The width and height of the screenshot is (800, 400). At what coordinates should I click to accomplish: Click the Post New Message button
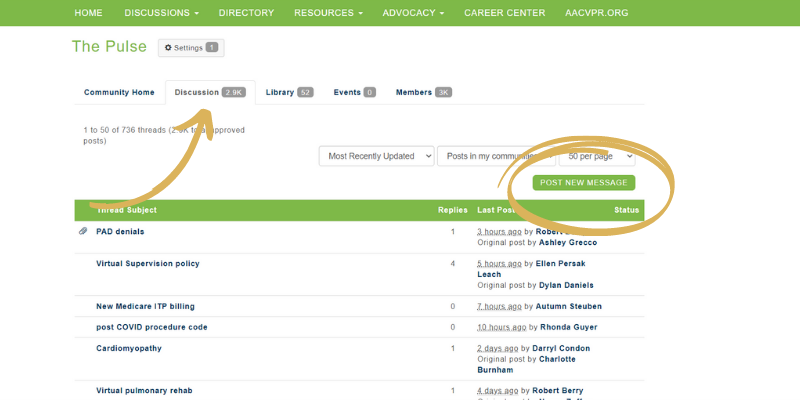(583, 183)
